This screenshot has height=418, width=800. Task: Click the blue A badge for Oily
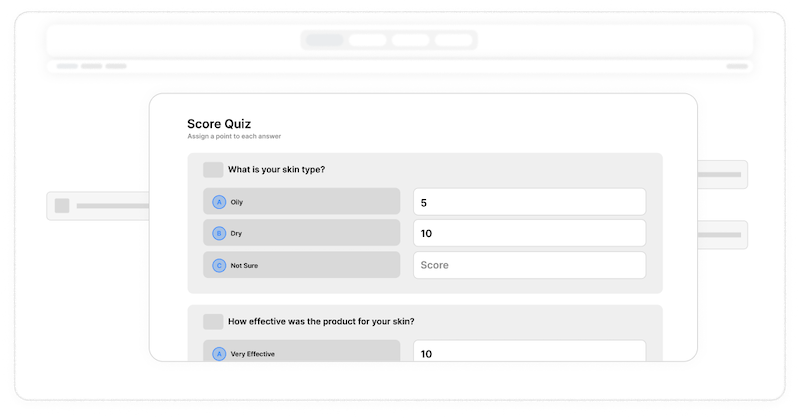coord(219,202)
